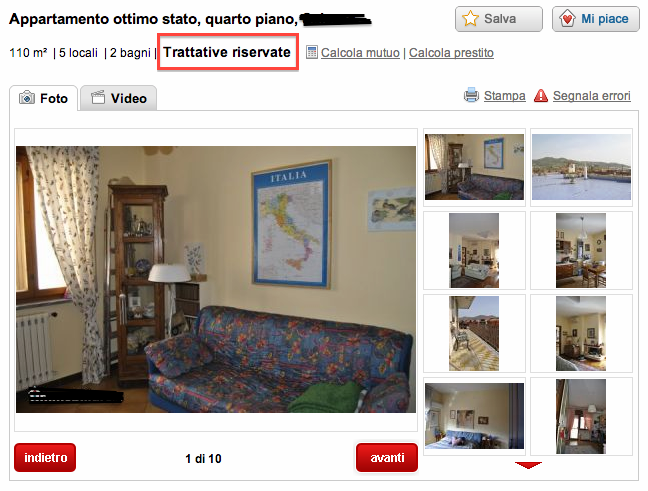Image resolution: width=648 pixels, height=491 pixels.
Task: Open the Calcola prestito link
Action: [x=451, y=53]
